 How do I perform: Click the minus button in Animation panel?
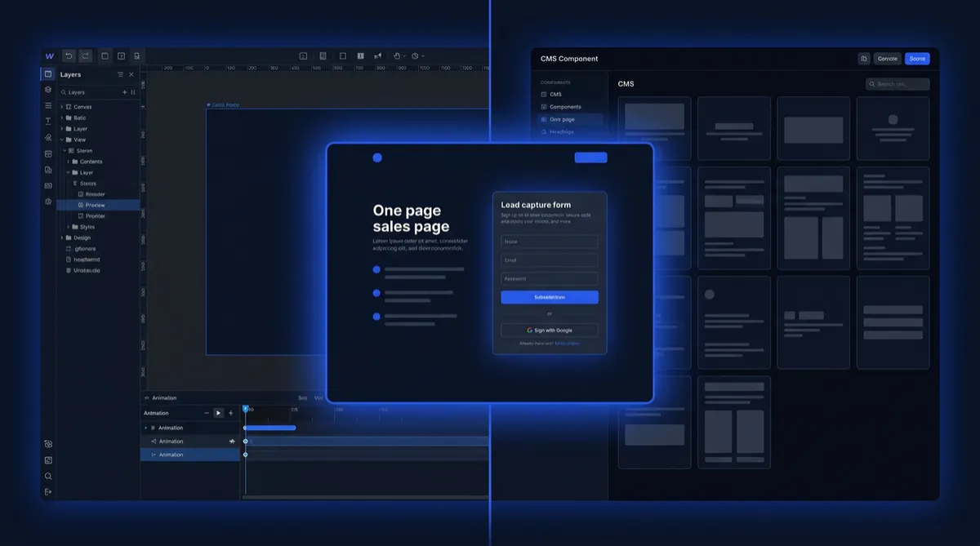206,413
